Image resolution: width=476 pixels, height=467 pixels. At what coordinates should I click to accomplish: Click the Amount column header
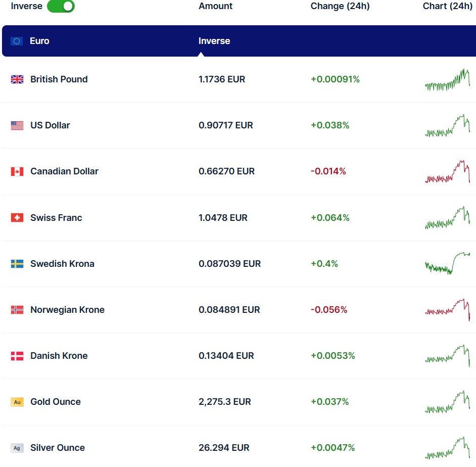tap(216, 6)
